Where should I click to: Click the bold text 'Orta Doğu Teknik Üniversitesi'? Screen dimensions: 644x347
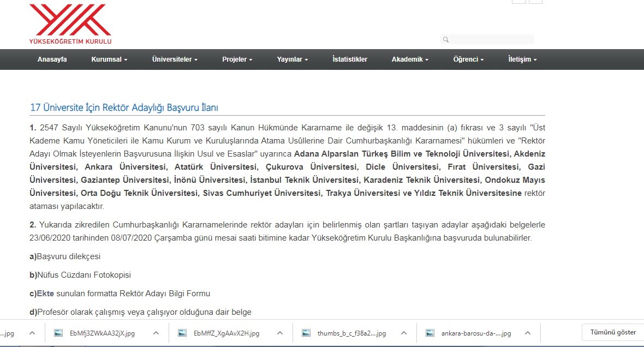(x=139, y=193)
